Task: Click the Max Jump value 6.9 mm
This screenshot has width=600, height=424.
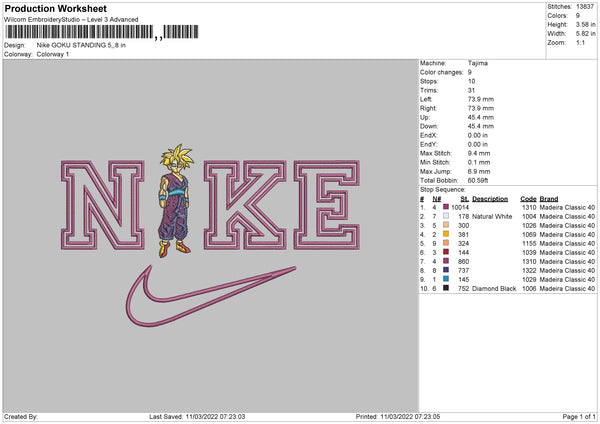Action: tap(479, 171)
